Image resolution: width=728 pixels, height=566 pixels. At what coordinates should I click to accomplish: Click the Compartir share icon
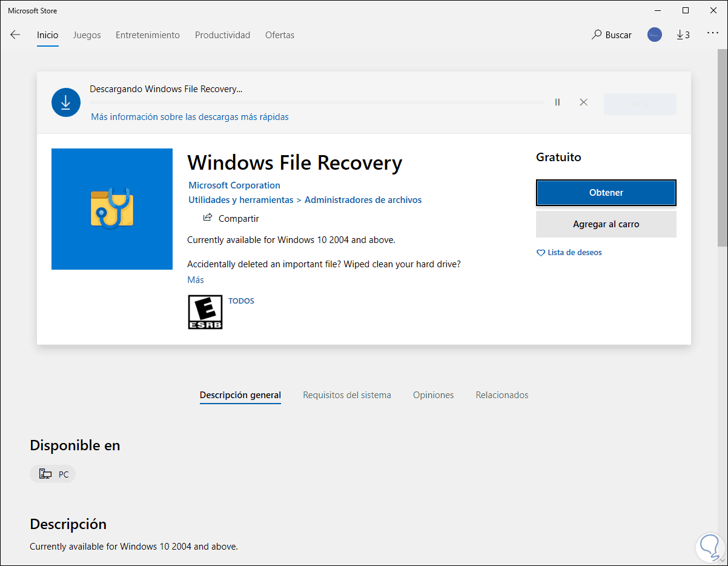(x=208, y=218)
